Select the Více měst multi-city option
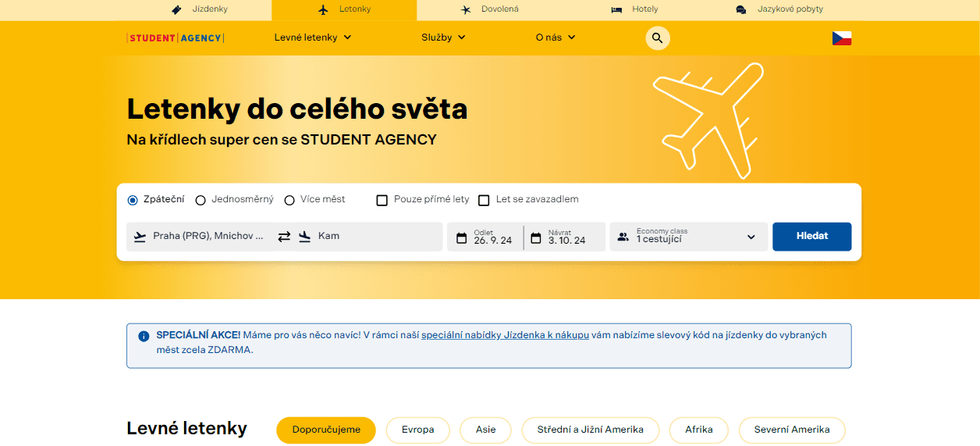The image size is (980, 446). 289,200
